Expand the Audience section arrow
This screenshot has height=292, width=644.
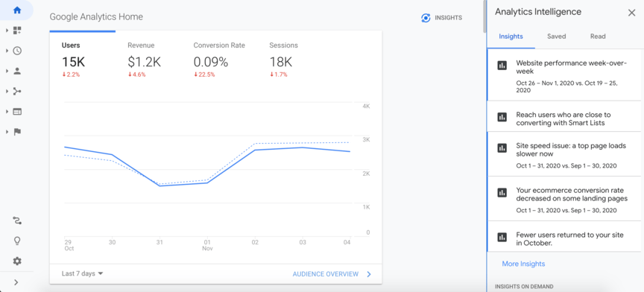click(7, 71)
